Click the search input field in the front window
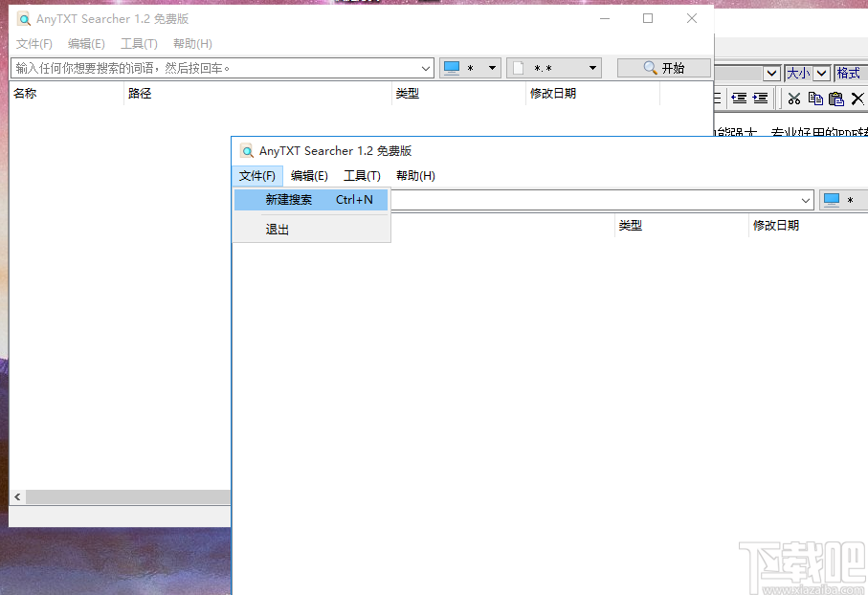Screen dimensions: 868x595 click(595, 200)
